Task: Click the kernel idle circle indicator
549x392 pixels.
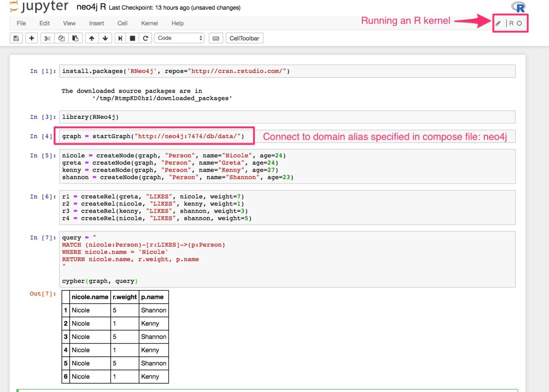Action: coord(519,23)
